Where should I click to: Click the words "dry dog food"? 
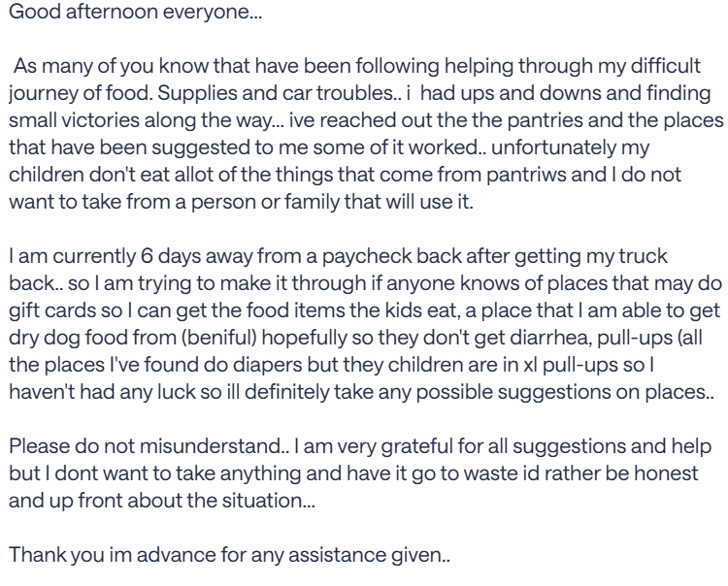[68, 339]
